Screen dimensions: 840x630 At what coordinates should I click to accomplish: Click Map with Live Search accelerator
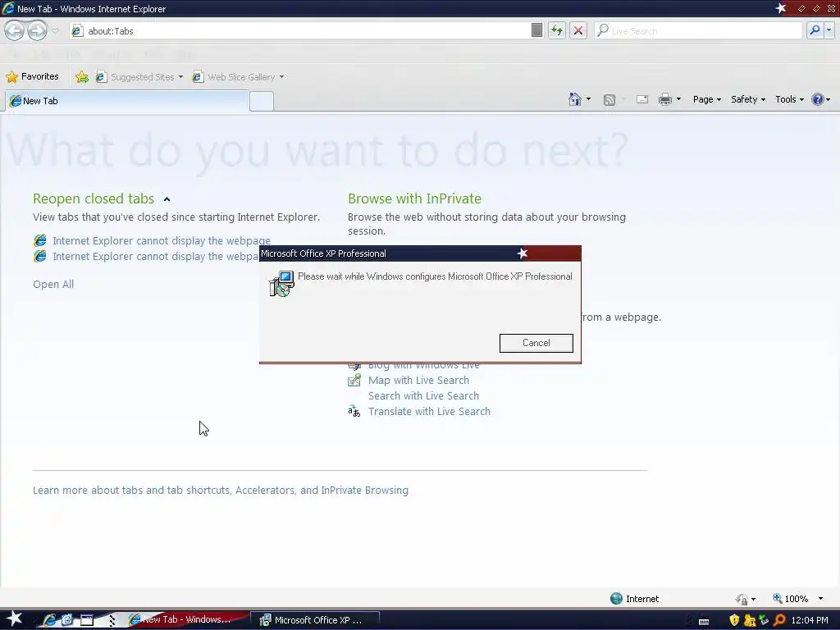tap(418, 381)
